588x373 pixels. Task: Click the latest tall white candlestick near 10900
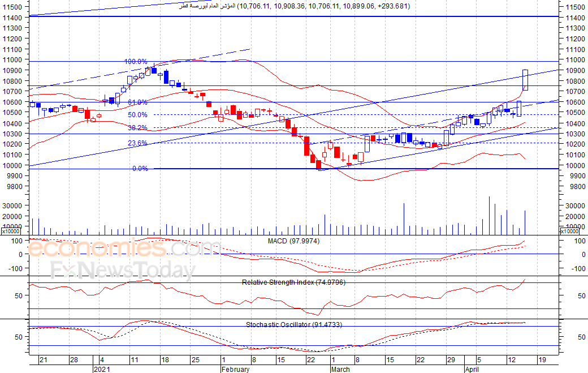(525, 80)
